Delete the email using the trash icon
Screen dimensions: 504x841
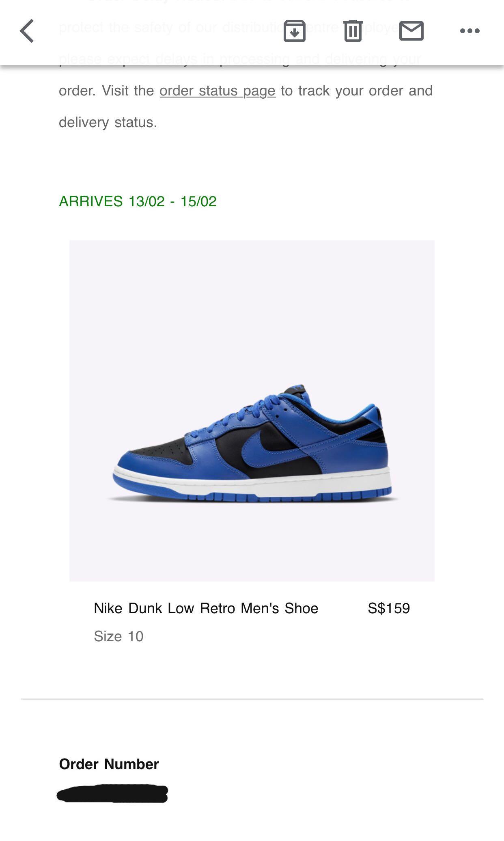[x=353, y=31]
